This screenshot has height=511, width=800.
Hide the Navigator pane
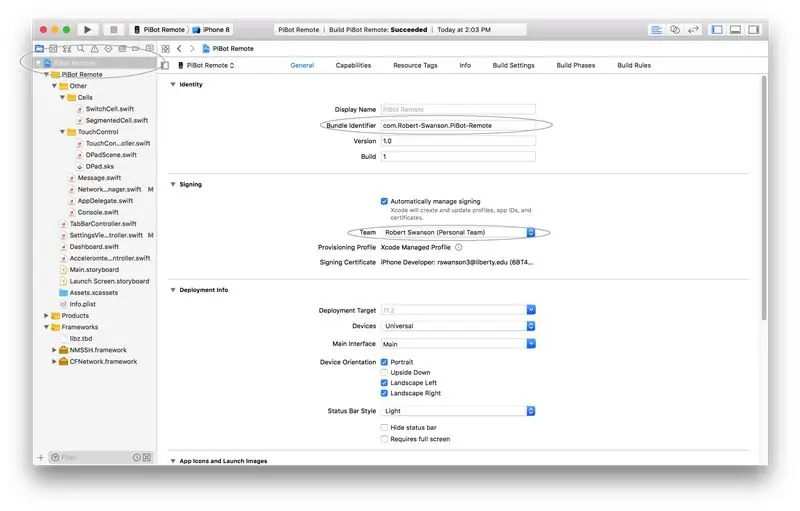[717, 30]
